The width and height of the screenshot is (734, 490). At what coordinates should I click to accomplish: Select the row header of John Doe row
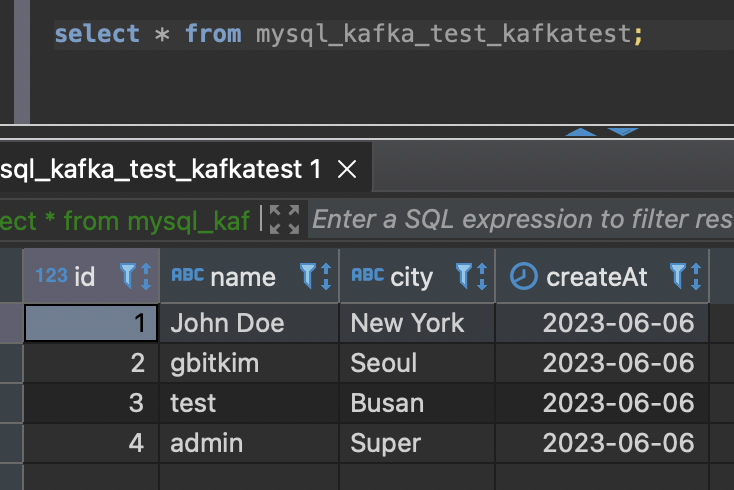pyautogui.click(x=11, y=323)
